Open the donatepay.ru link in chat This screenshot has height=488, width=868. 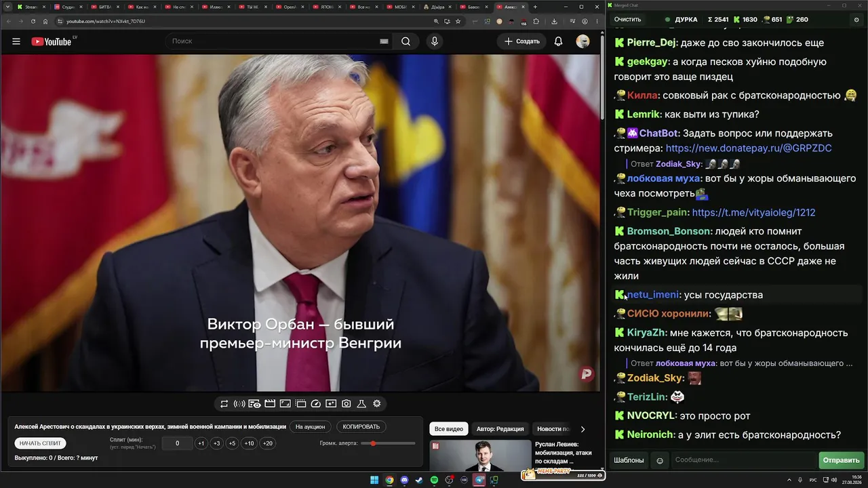[x=749, y=148]
